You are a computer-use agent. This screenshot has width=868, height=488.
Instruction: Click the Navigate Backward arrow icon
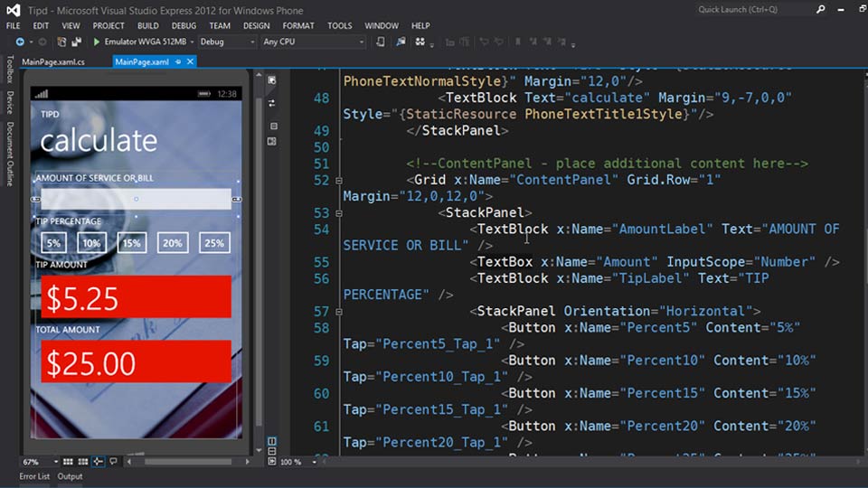point(20,42)
